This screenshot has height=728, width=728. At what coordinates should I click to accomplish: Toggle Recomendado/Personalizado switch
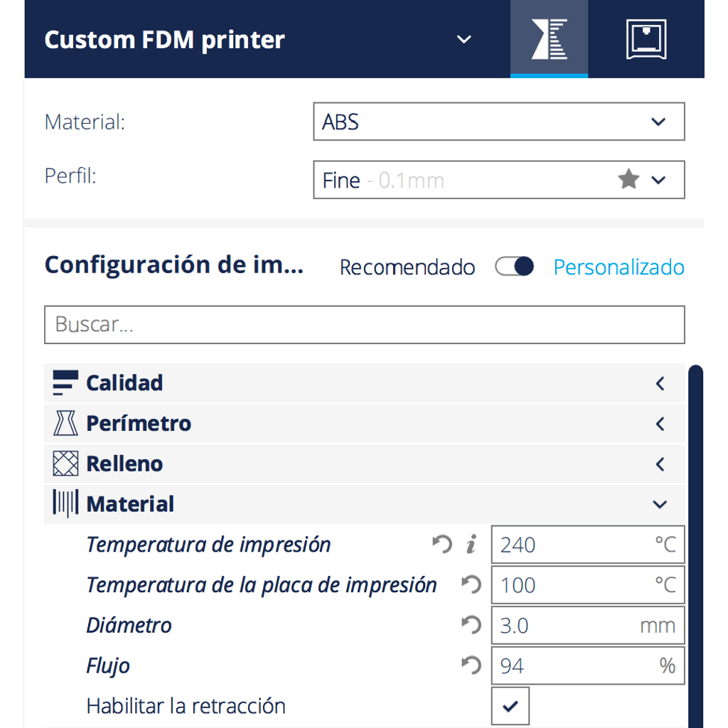pyautogui.click(x=515, y=267)
